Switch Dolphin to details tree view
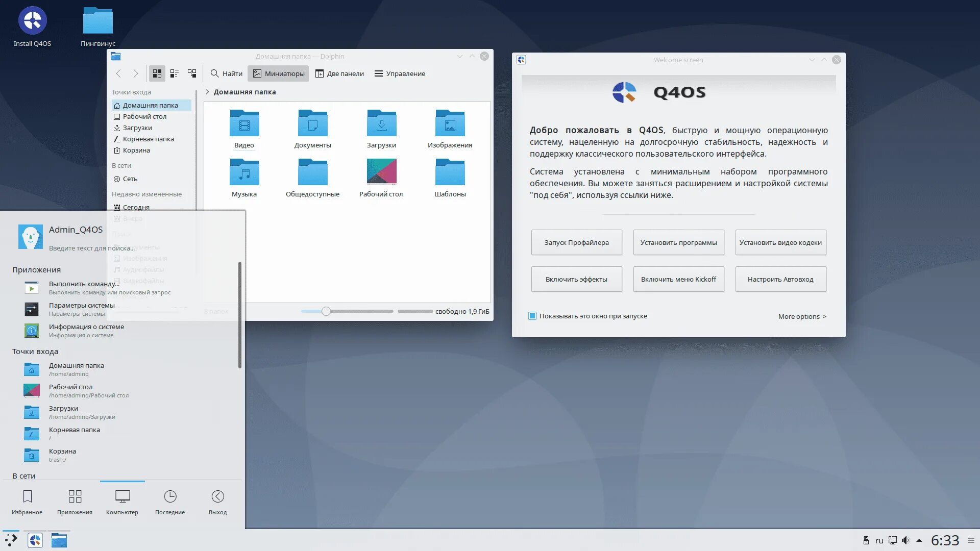The height and width of the screenshot is (551, 980). (192, 73)
